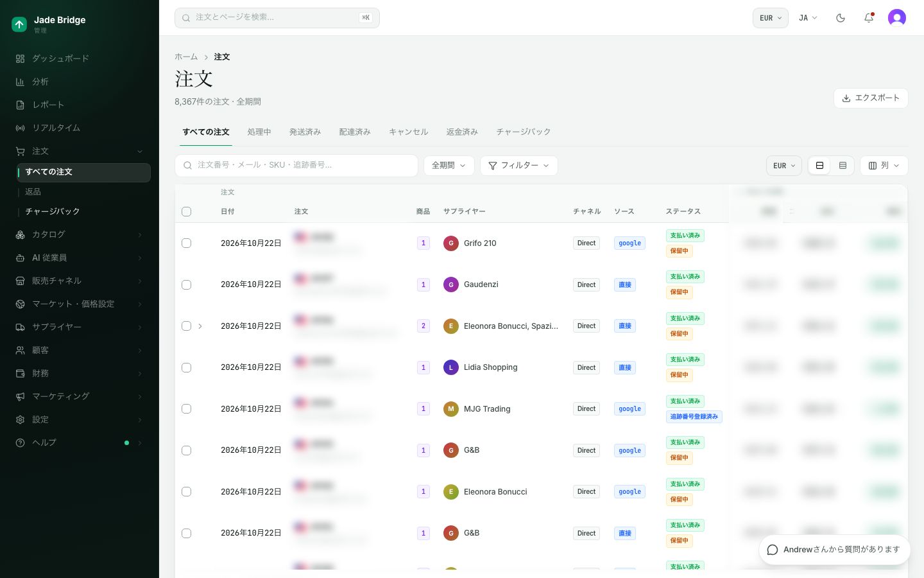Click the customers people icon
Image resolution: width=924 pixels, height=578 pixels.
pyautogui.click(x=21, y=350)
